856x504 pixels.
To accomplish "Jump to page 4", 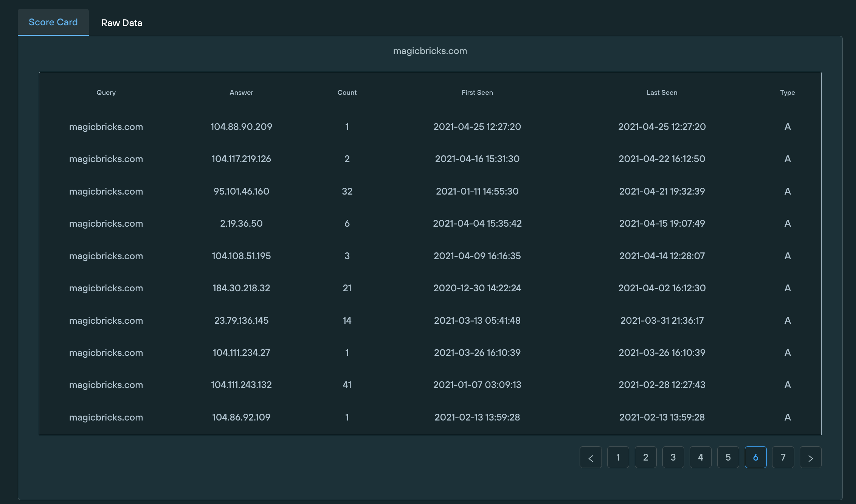I will pyautogui.click(x=701, y=457).
